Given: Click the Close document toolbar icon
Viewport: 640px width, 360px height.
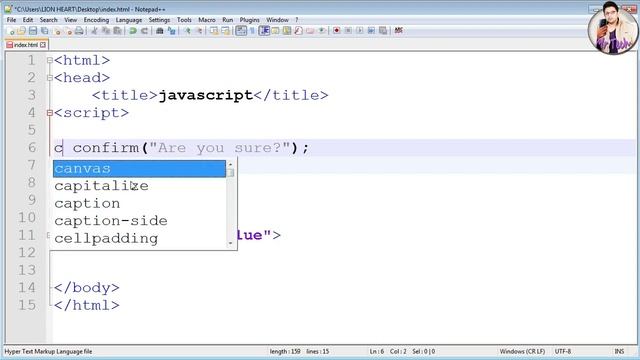Looking at the screenshot, I should coord(56,31).
